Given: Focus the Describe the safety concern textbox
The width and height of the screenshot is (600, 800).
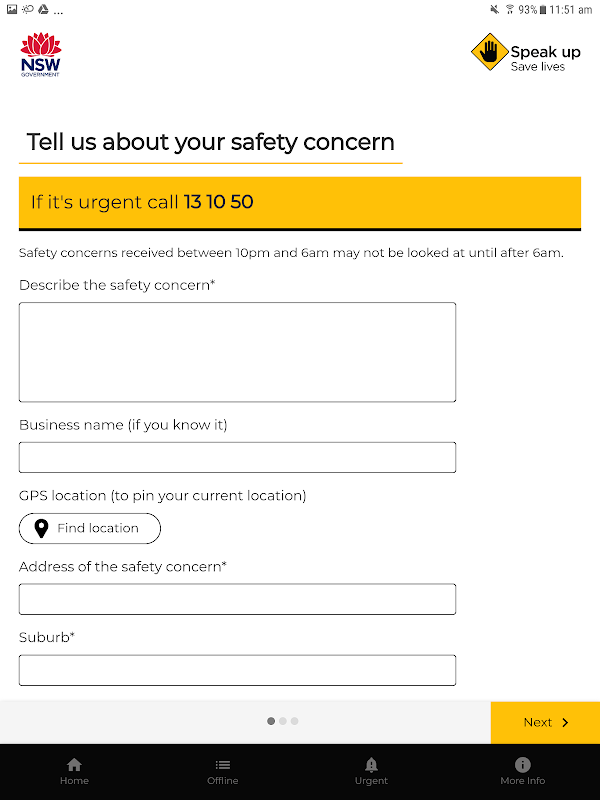Looking at the screenshot, I should coord(237,352).
